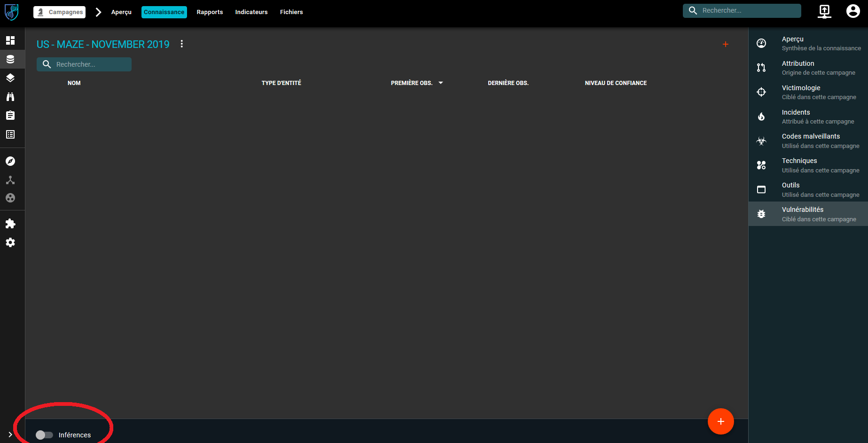Open the compass exploration icon in sidebar
The width and height of the screenshot is (868, 443).
click(10, 161)
